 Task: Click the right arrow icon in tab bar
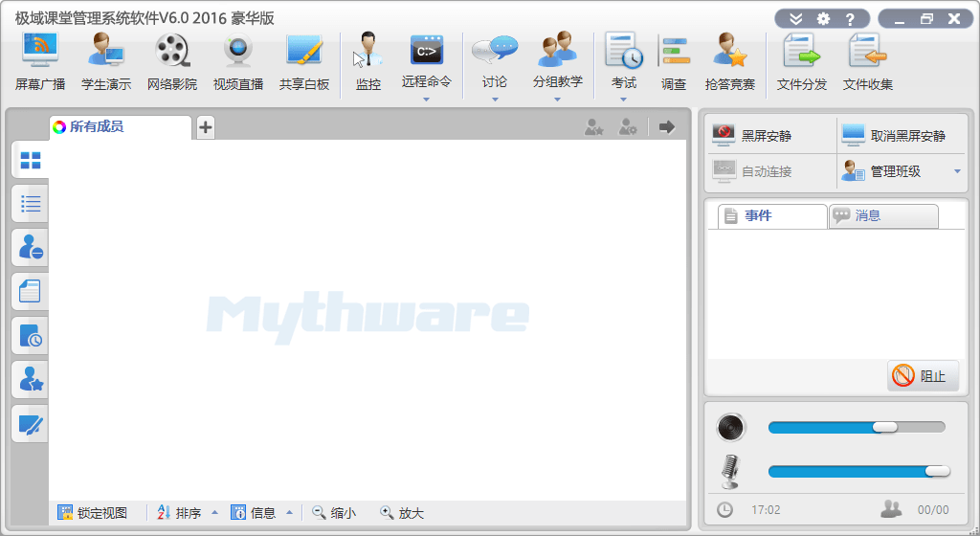[x=667, y=126]
